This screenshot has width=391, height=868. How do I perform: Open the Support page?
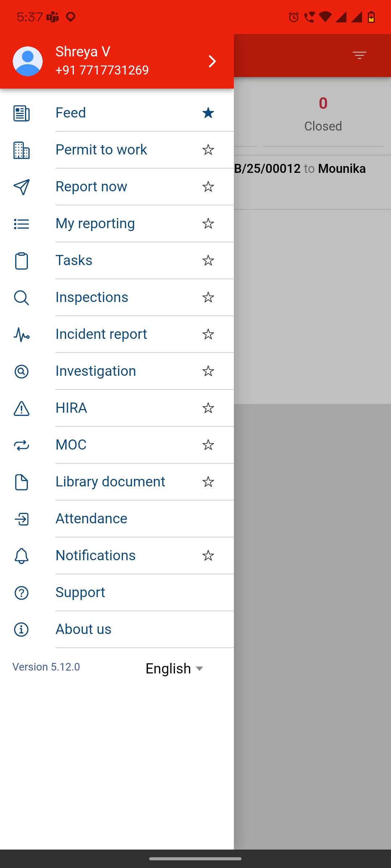pyautogui.click(x=80, y=593)
